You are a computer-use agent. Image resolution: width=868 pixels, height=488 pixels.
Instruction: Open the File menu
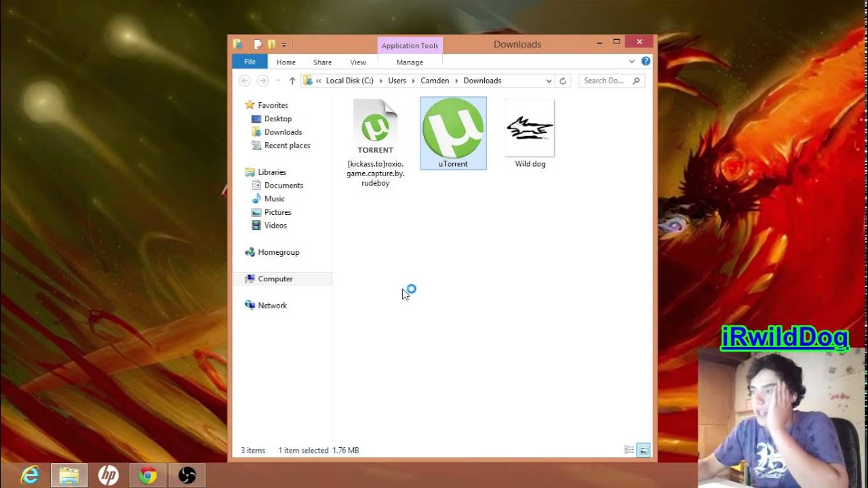[250, 62]
